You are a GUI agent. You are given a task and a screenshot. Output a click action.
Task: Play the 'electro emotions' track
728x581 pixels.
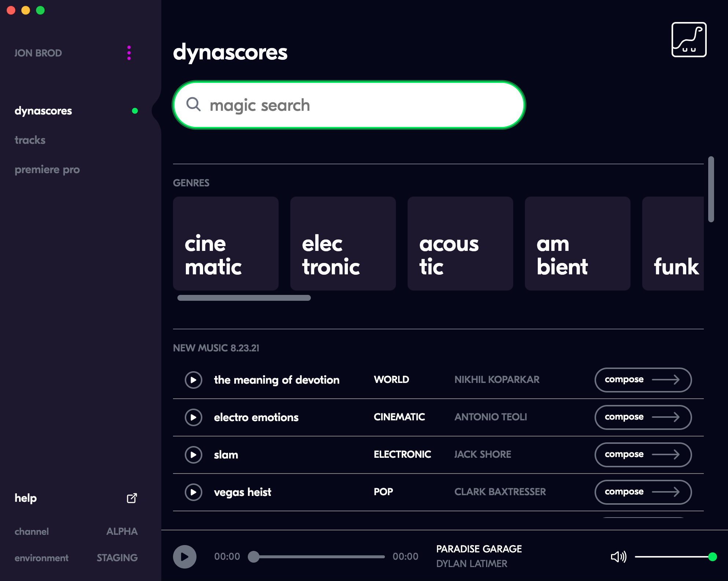click(x=193, y=417)
